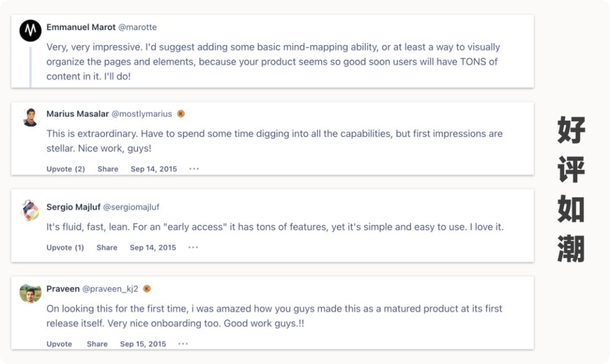Image resolution: width=610 pixels, height=364 pixels.
Task: Share Sergio Majluf's comment
Action: [x=107, y=247]
